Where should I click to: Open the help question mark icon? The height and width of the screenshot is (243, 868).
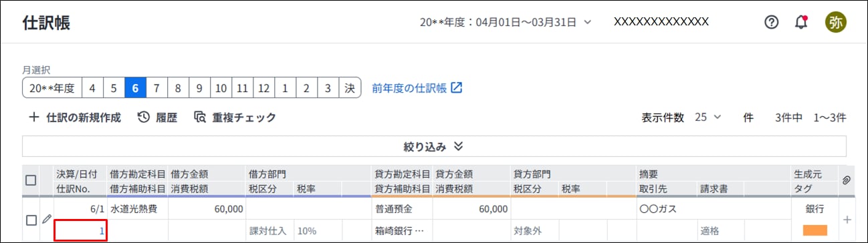coord(772,22)
